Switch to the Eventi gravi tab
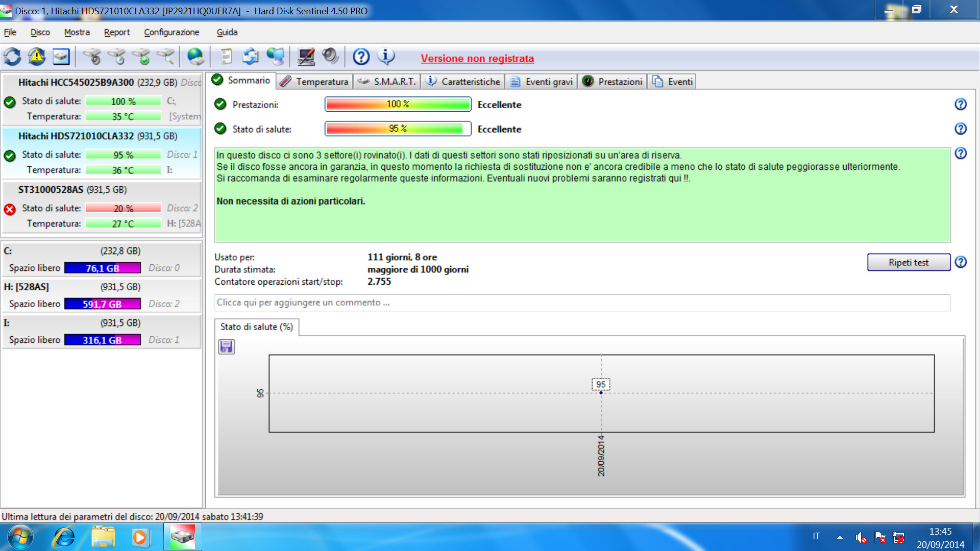 point(541,82)
